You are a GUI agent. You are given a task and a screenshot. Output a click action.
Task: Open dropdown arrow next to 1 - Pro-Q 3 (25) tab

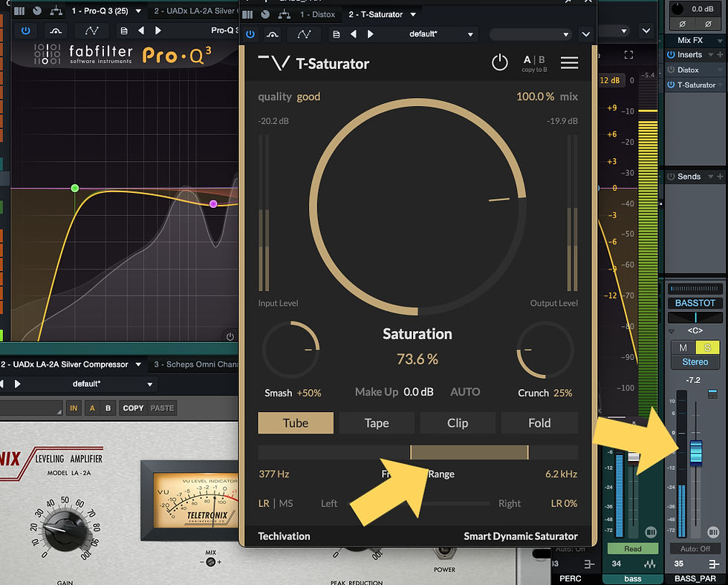pyautogui.click(x=138, y=10)
